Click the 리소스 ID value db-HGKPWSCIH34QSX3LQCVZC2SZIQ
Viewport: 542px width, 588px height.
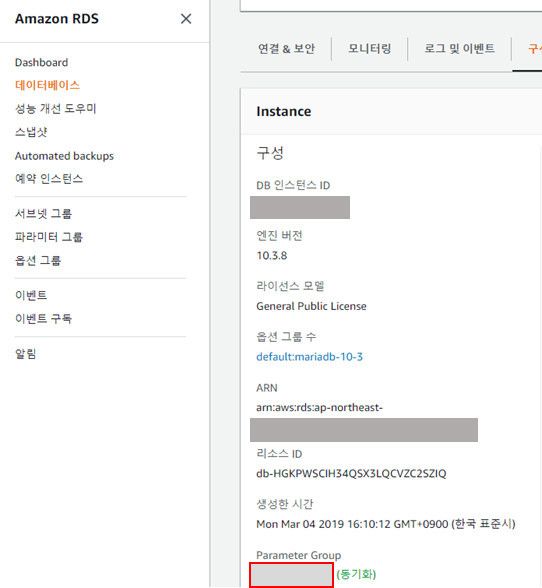tap(351, 473)
